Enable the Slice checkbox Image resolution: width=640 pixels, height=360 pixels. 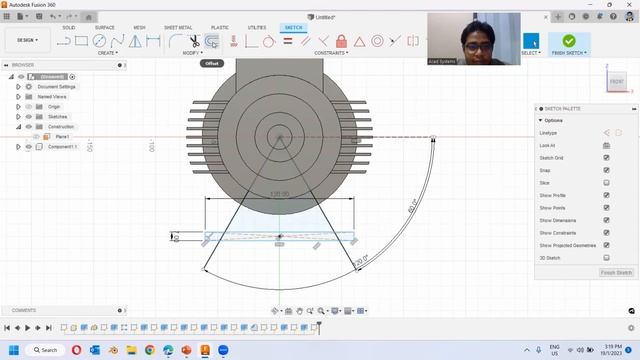coord(607,183)
